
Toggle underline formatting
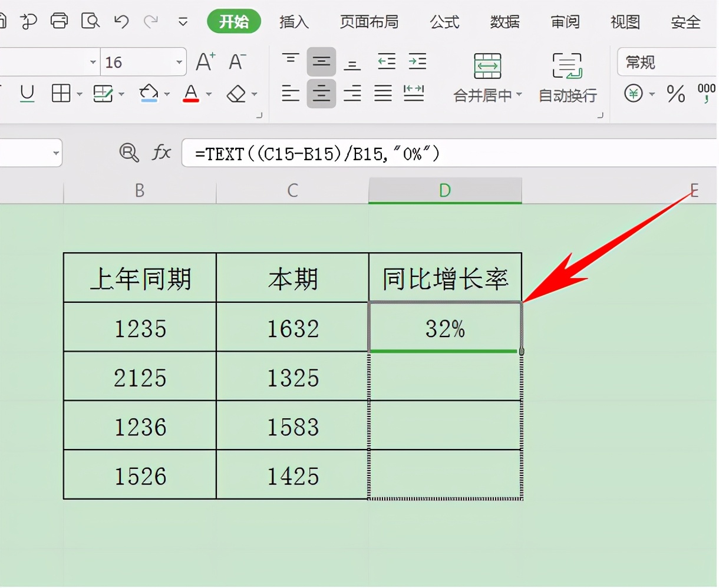pyautogui.click(x=27, y=93)
